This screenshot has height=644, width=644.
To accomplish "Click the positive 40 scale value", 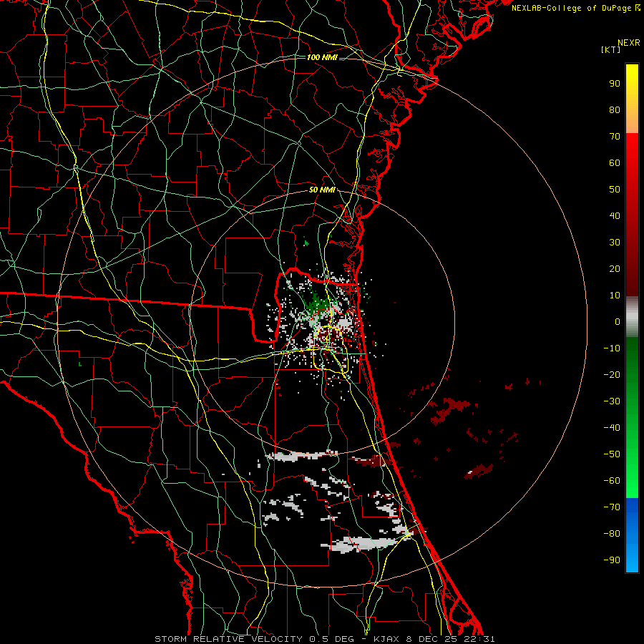I will click(615, 215).
